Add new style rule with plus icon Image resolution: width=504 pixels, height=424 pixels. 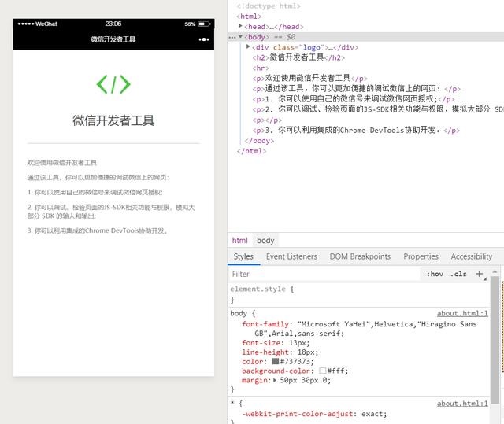coord(480,274)
